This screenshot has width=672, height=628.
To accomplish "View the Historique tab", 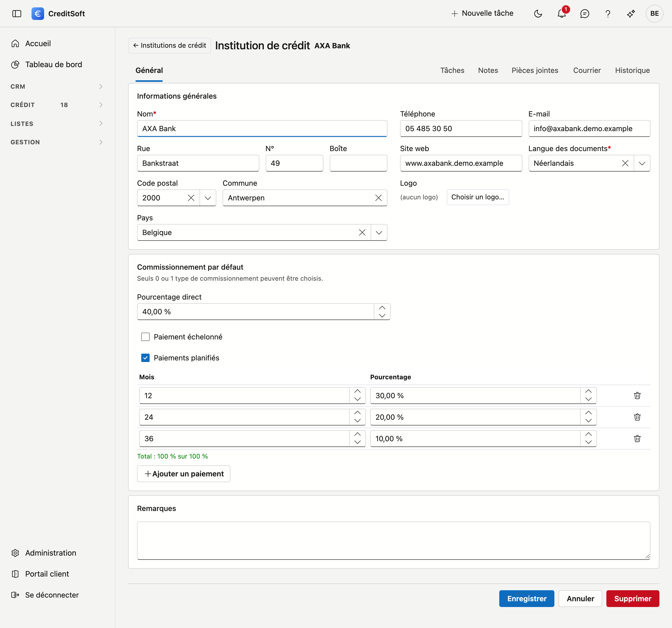I will [x=632, y=70].
